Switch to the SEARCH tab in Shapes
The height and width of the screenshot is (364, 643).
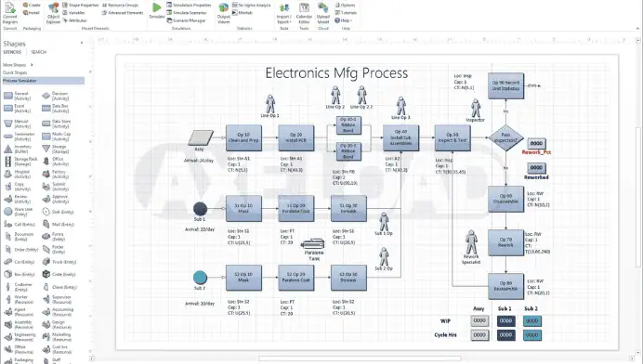pyautogui.click(x=38, y=52)
